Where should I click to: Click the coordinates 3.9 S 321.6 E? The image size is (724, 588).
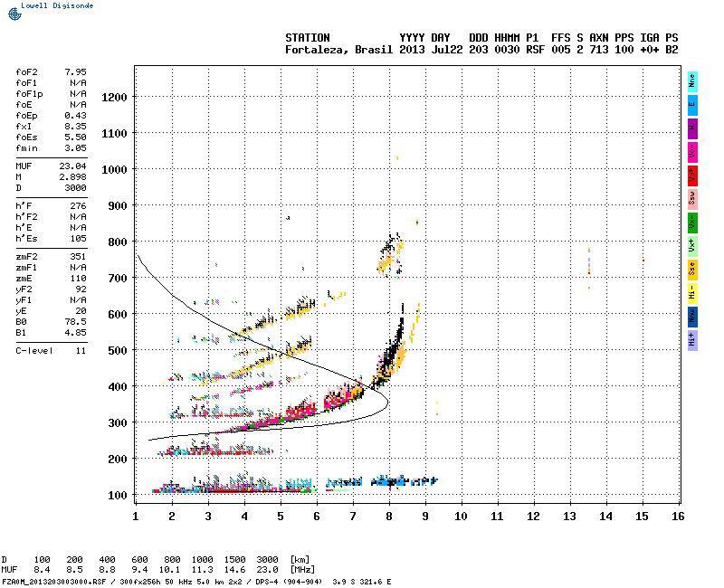pos(361,582)
